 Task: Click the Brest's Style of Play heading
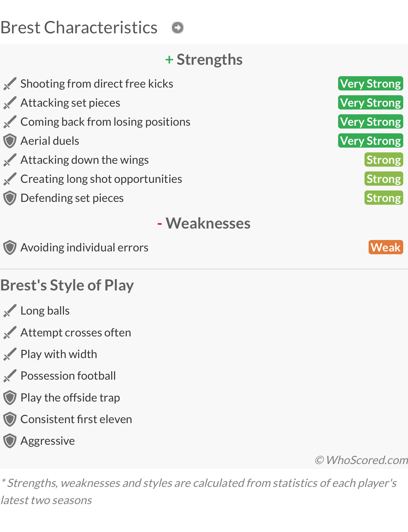67,285
